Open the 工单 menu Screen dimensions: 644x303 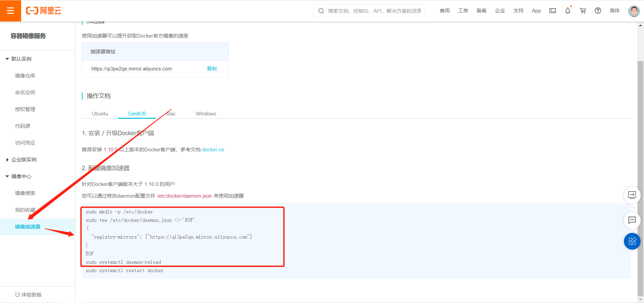click(x=463, y=11)
